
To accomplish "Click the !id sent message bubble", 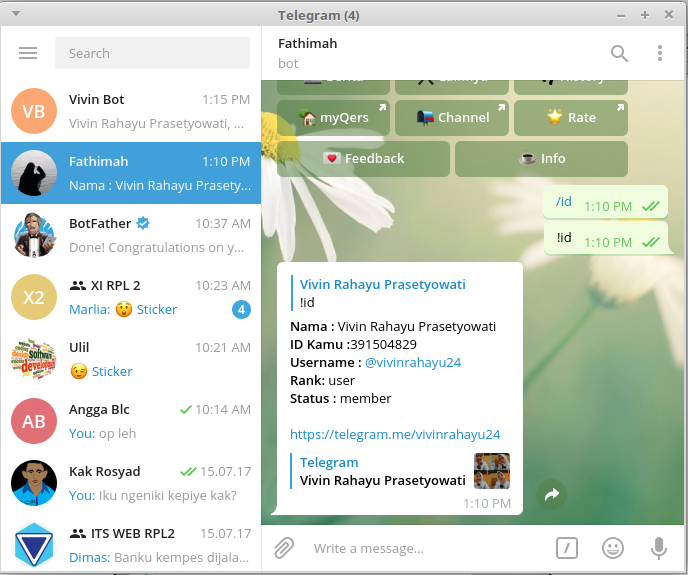I will 606,238.
